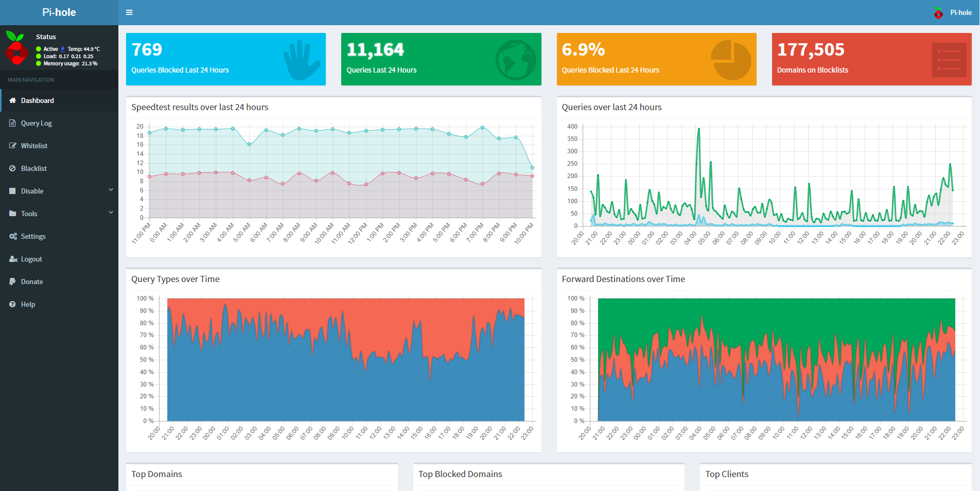
Task: Open the Dashboard menu item
Action: point(59,100)
